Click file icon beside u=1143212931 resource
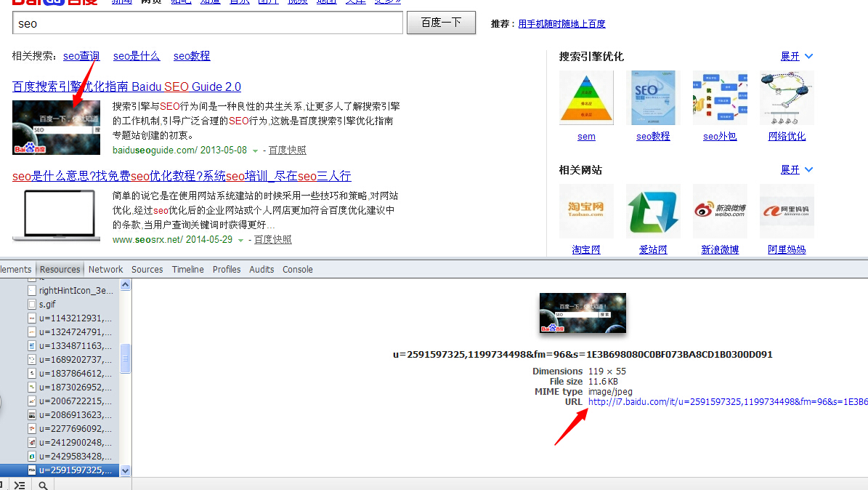Viewport: 868px width, 490px height. pyautogui.click(x=31, y=318)
